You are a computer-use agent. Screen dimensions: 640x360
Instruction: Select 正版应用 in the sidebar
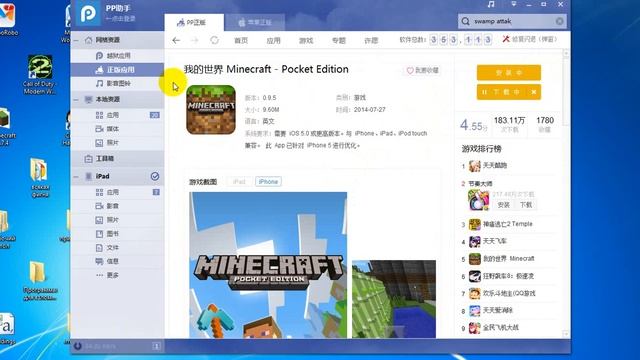click(x=117, y=70)
